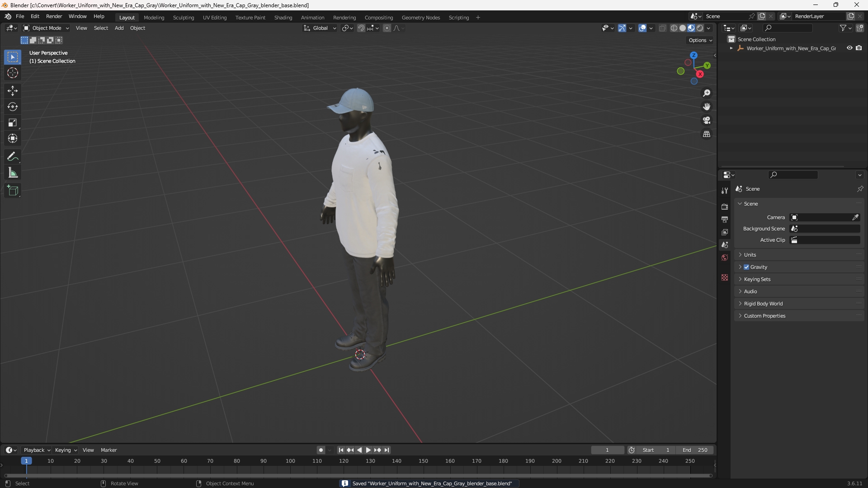
Task: Activate the Scale tool
Action: pyautogui.click(x=13, y=123)
